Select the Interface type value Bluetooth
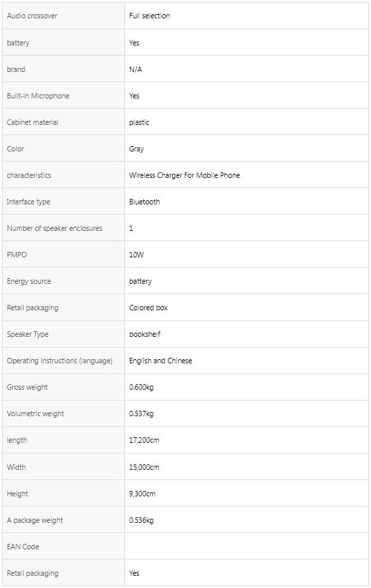Screen dimensions: 371x588 (145, 202)
